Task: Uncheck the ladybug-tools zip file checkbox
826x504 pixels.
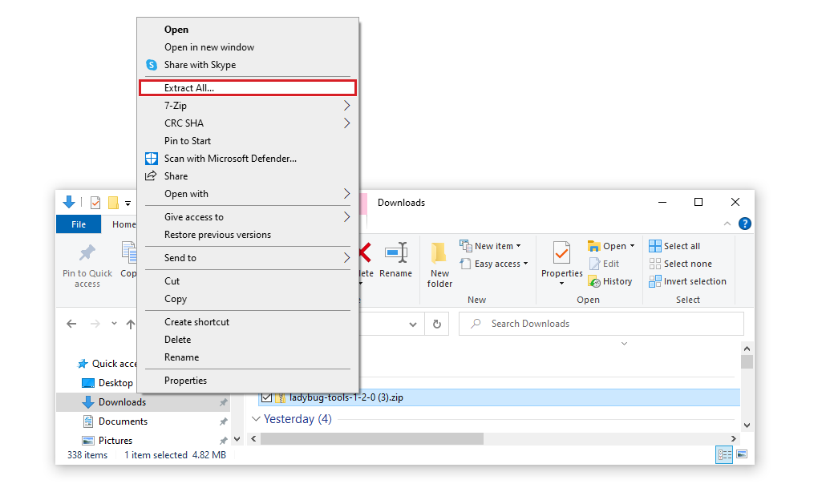Action: pyautogui.click(x=267, y=397)
